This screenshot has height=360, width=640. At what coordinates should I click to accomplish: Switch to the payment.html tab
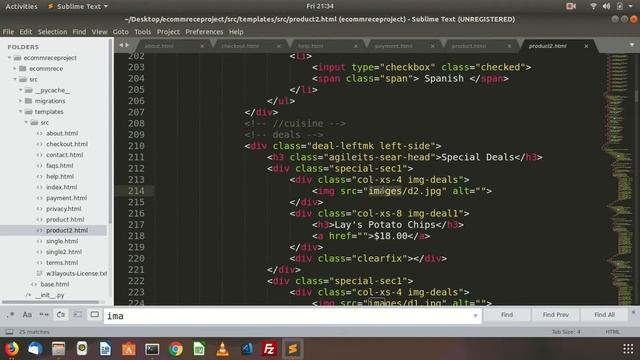(x=393, y=46)
